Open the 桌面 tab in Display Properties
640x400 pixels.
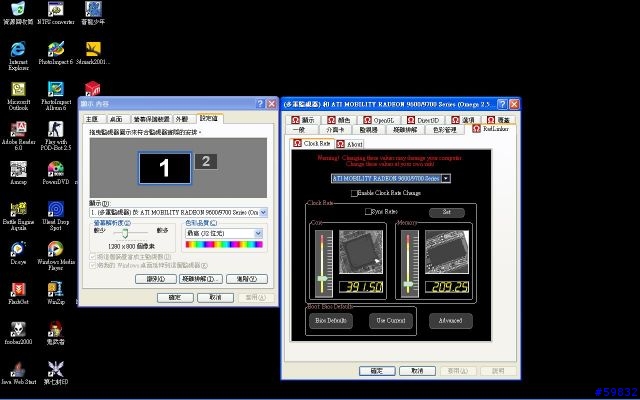coord(116,119)
